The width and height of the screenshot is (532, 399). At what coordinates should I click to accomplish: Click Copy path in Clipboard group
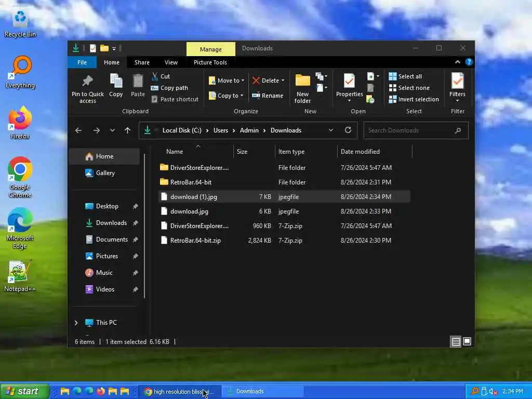click(x=170, y=88)
